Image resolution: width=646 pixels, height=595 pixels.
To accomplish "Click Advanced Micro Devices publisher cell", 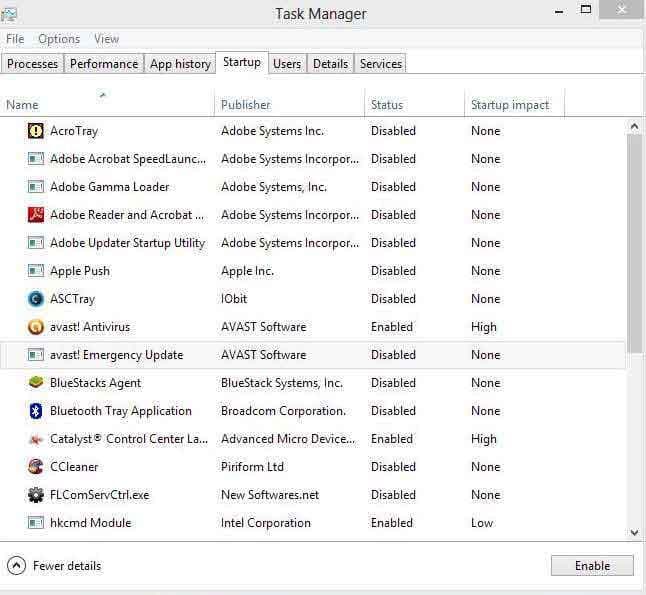I will 288,439.
